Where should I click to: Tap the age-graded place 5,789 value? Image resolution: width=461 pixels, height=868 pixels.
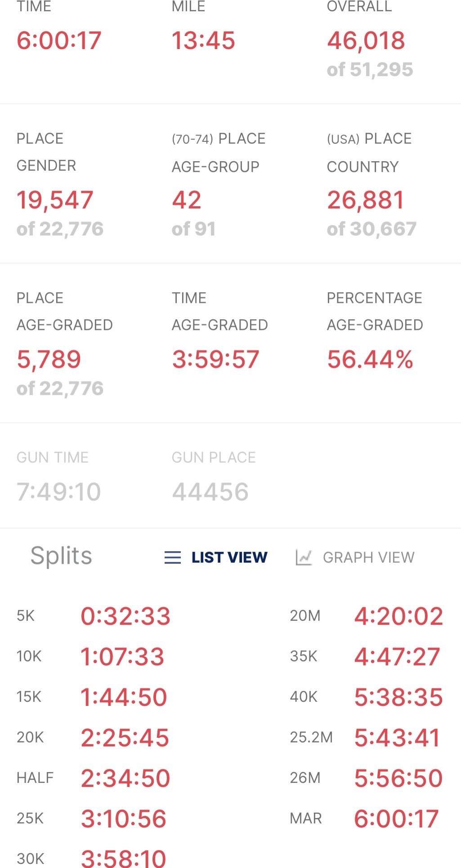(49, 359)
